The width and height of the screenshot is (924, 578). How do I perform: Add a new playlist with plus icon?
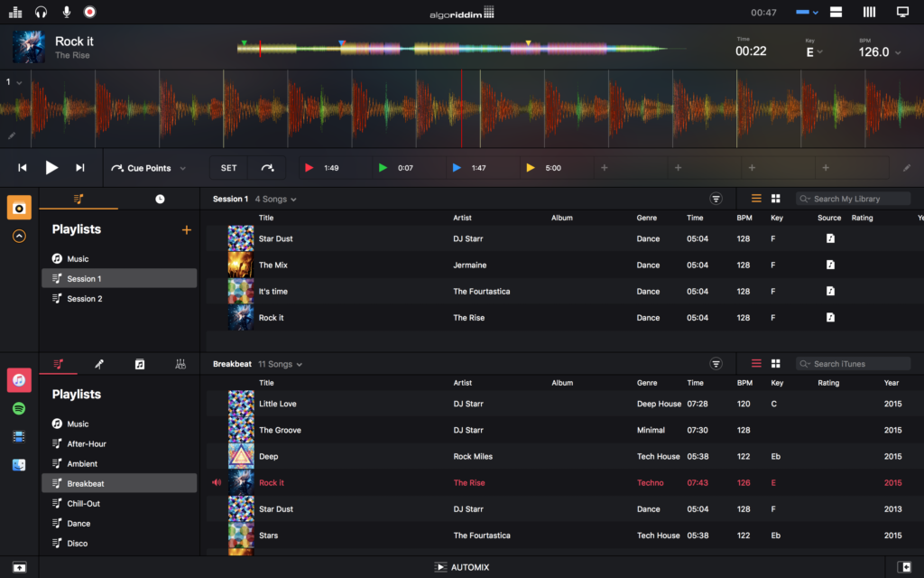coord(187,230)
